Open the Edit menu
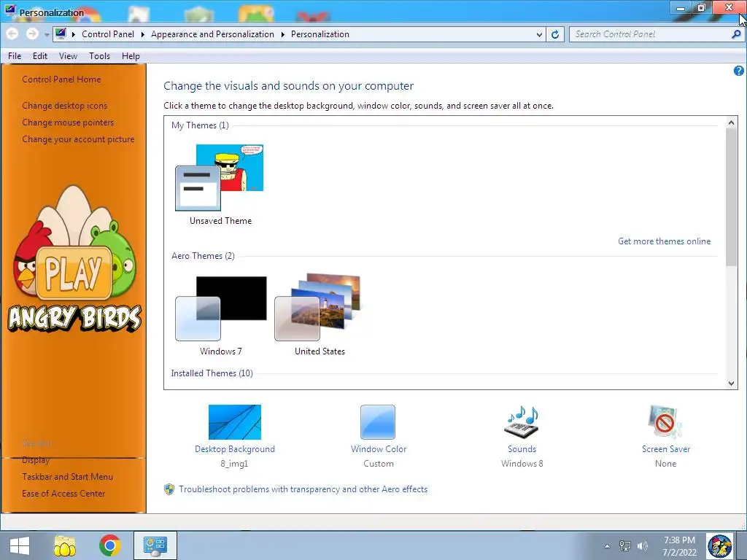The height and width of the screenshot is (560, 747). tap(40, 56)
